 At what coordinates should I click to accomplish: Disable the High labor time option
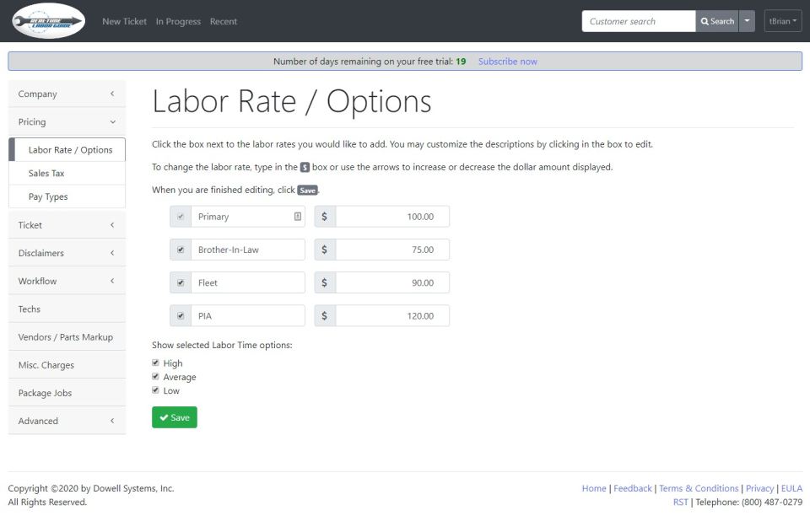pyautogui.click(x=155, y=362)
